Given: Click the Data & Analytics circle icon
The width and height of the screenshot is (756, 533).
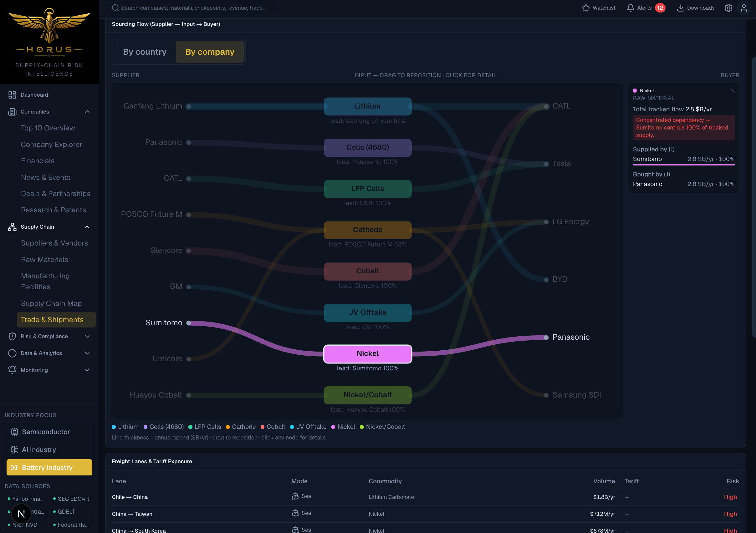Looking at the screenshot, I should click(x=12, y=353).
